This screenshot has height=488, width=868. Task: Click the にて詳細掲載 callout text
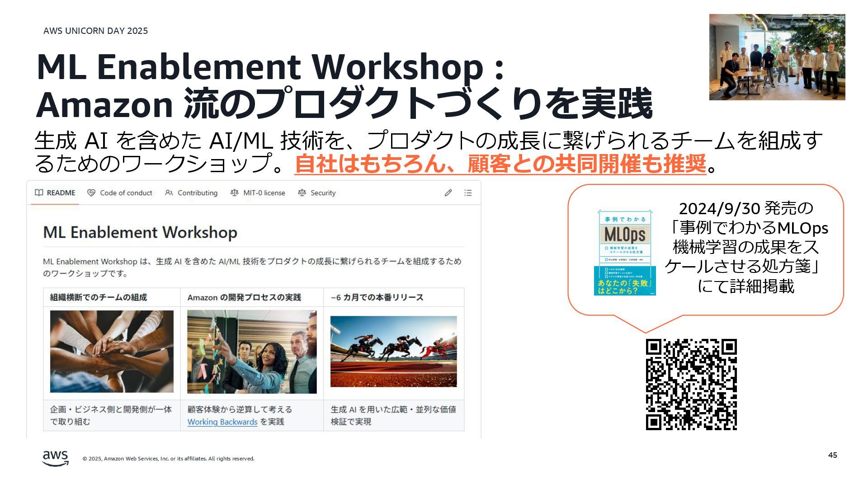click(x=746, y=286)
